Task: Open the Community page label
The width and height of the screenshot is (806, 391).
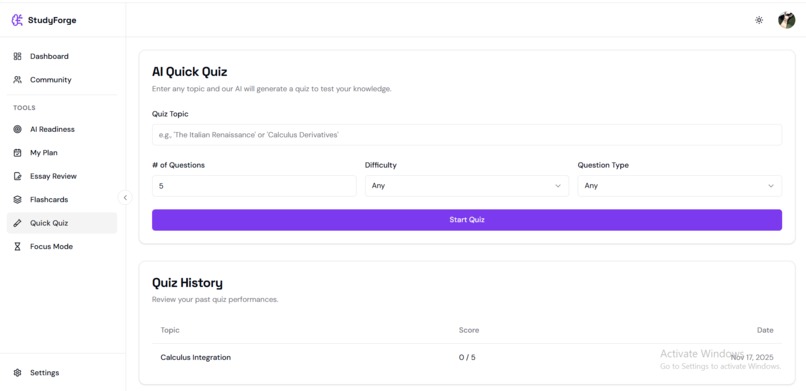Action: pyautogui.click(x=50, y=80)
